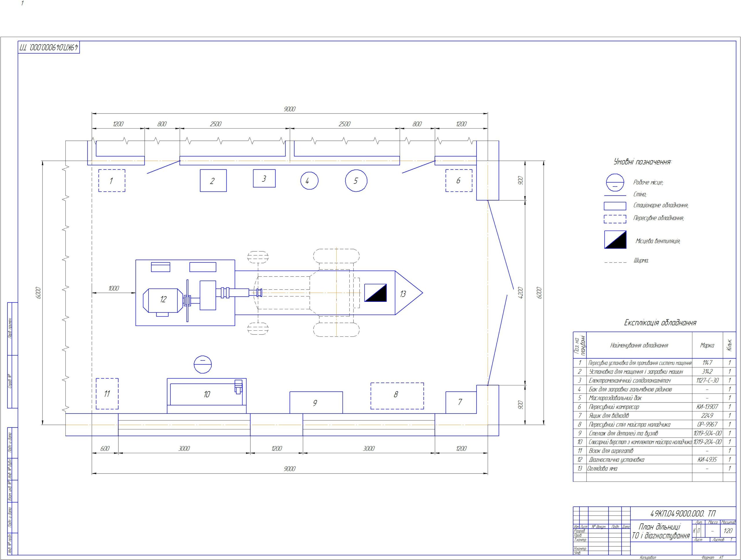The width and height of the screenshot is (741, 560).
Task: Click the rotated drawing code in the upper frame corner
Action: click(49, 47)
